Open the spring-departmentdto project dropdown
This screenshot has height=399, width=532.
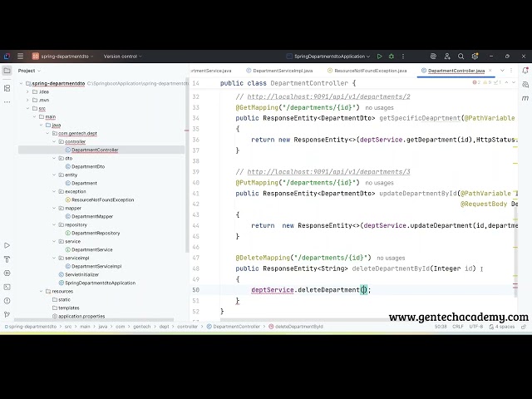63,57
